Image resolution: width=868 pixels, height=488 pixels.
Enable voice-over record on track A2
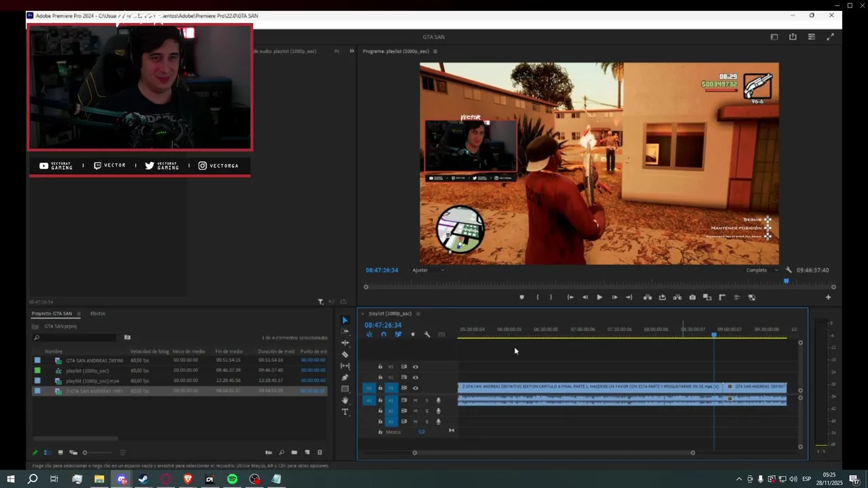click(438, 411)
